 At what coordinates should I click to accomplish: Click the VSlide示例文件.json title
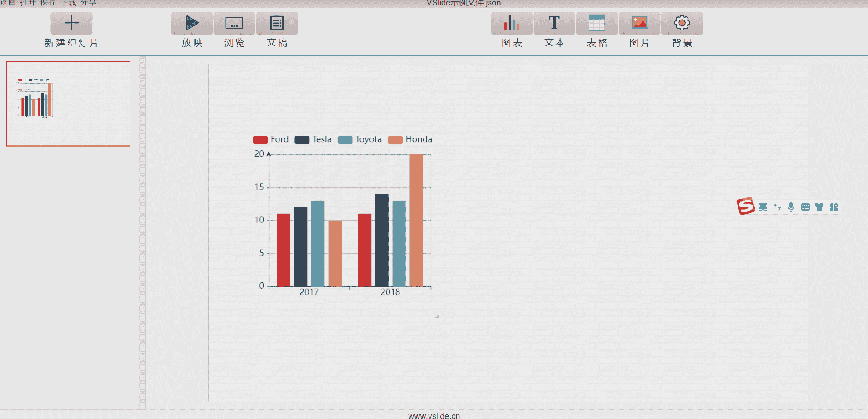(464, 3)
